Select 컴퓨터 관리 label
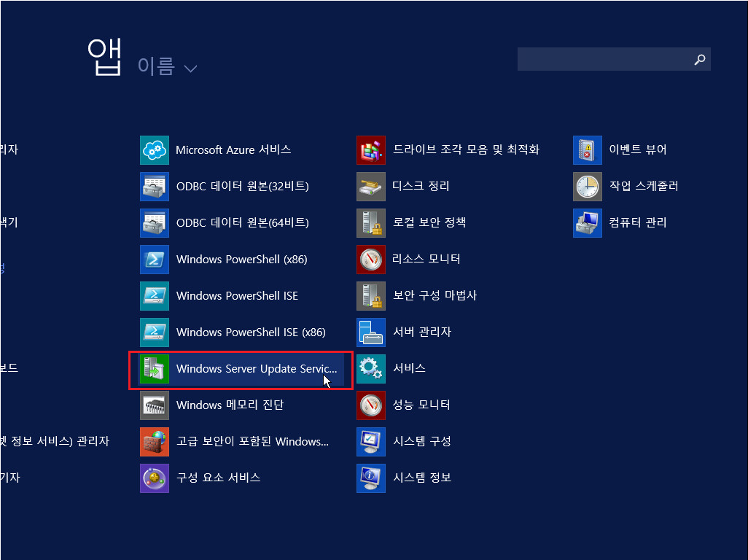The width and height of the screenshot is (748, 560). click(638, 223)
